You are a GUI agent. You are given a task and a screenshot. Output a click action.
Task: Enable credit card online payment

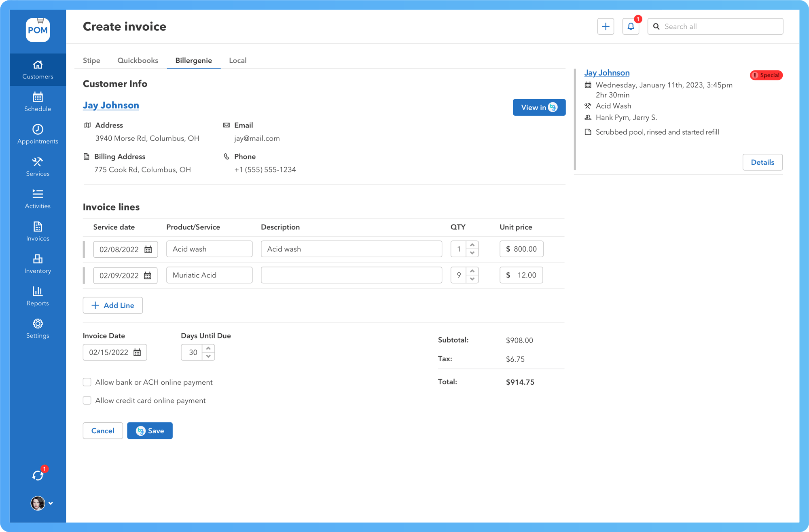click(87, 400)
